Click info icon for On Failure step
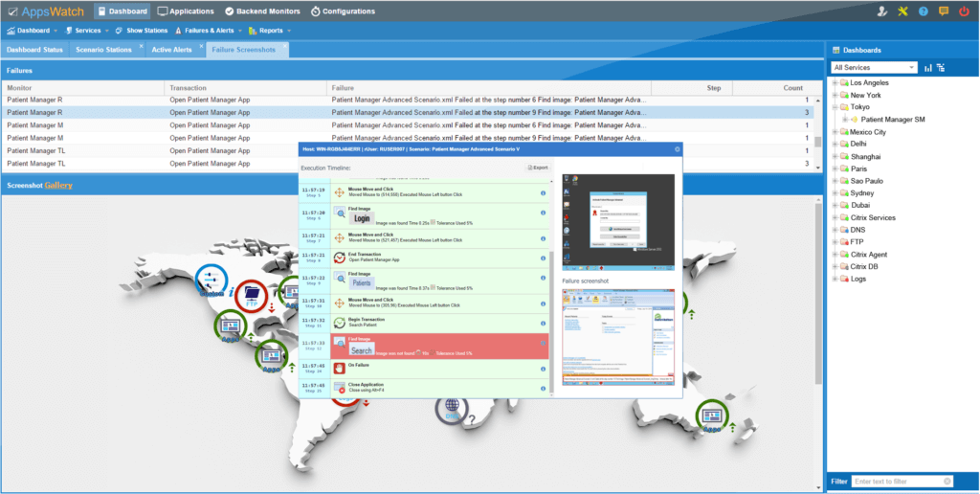The height and width of the screenshot is (494, 980). [543, 369]
